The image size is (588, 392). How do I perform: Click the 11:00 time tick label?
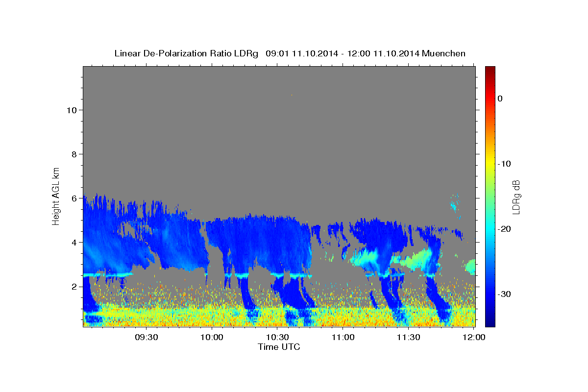coord(343,337)
